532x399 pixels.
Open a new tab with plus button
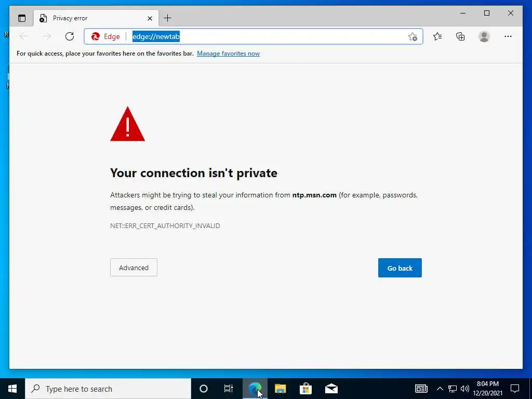click(x=168, y=18)
